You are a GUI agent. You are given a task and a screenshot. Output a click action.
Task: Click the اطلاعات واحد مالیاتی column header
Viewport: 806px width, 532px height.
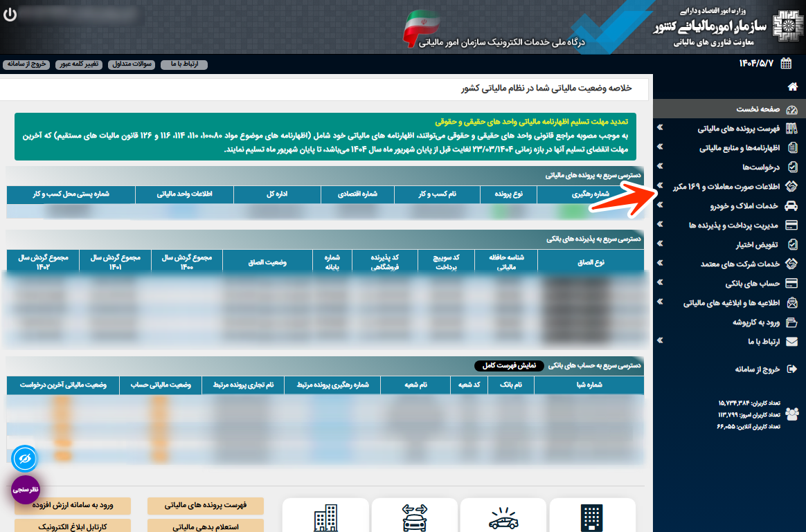[x=184, y=194]
